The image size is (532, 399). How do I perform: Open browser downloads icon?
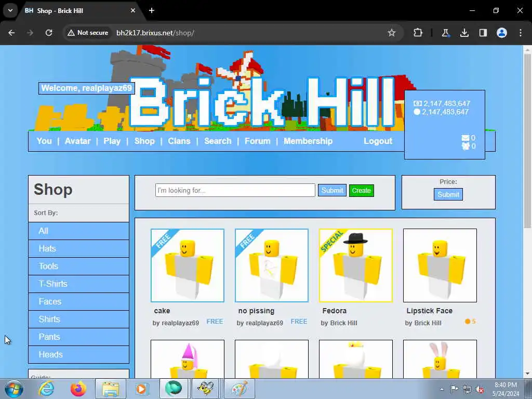[x=464, y=33]
